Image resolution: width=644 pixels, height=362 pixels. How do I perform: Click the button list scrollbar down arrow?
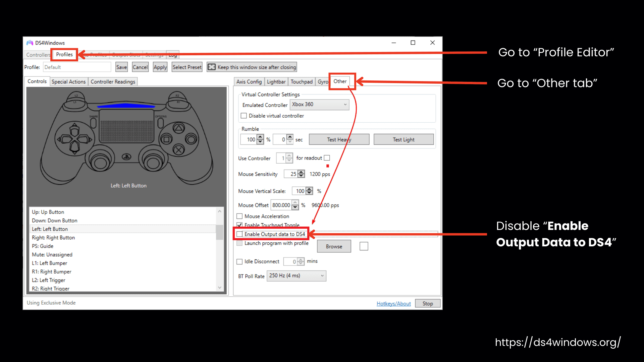[220, 287]
